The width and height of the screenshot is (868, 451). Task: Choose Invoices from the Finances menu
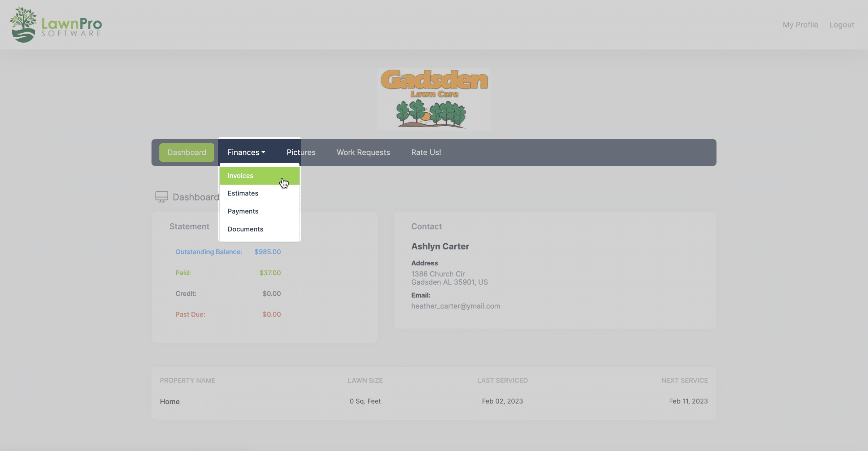click(x=259, y=176)
